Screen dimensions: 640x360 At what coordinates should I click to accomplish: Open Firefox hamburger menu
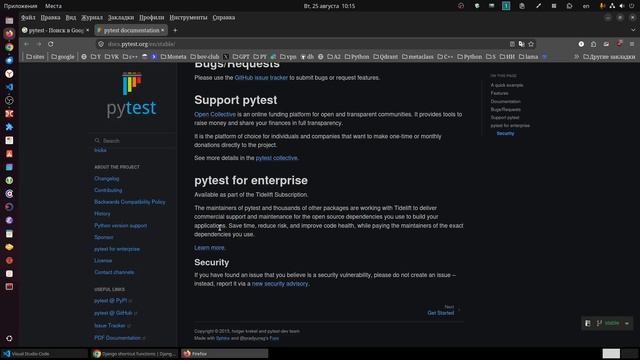coord(632,44)
